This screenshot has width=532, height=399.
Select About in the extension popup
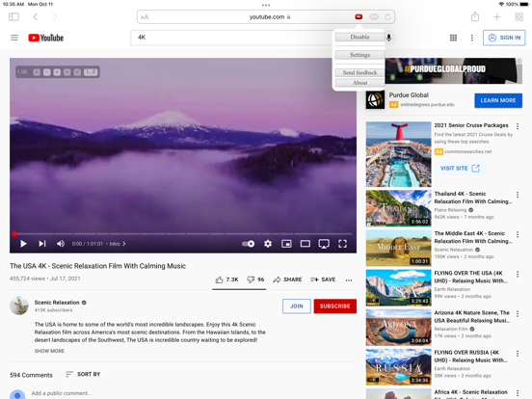click(360, 83)
